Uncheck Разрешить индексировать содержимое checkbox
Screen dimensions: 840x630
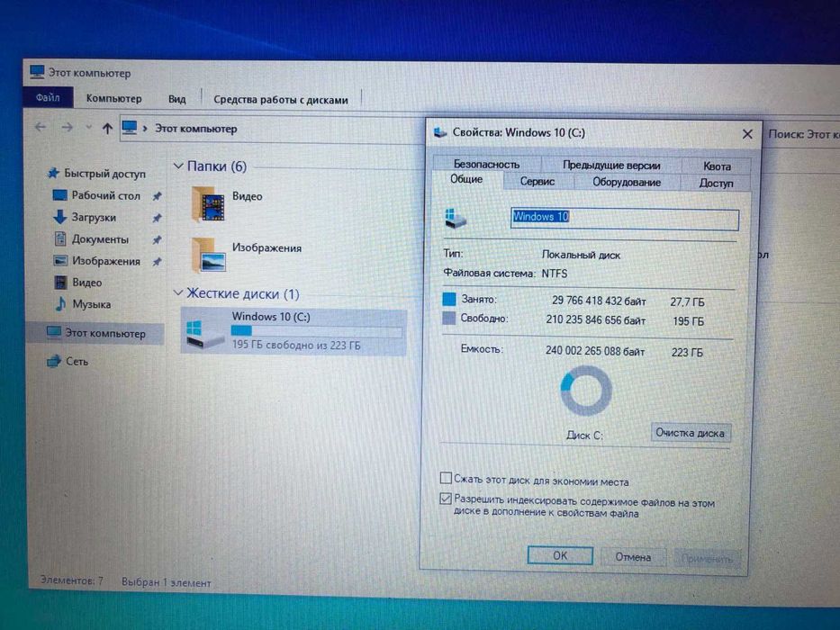coord(445,499)
